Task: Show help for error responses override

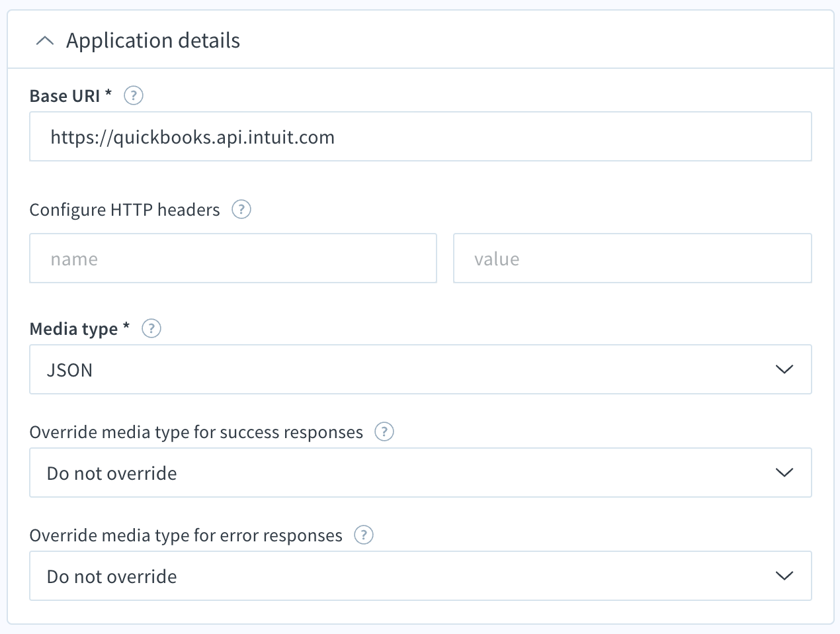Action: (364, 535)
